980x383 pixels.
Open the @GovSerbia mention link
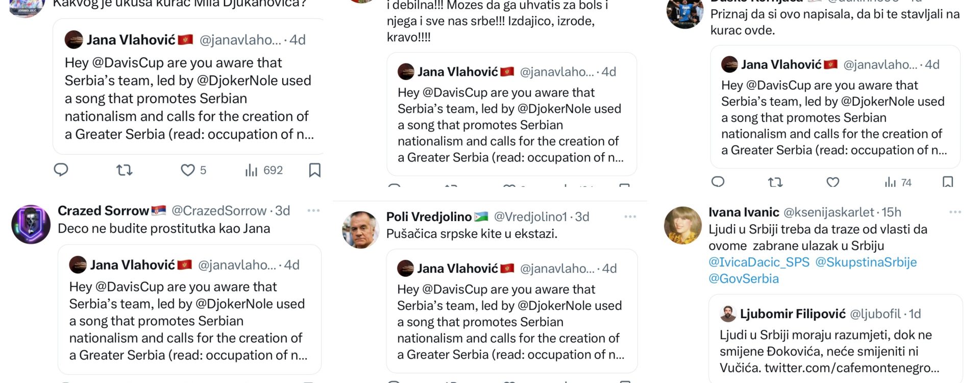[744, 278]
